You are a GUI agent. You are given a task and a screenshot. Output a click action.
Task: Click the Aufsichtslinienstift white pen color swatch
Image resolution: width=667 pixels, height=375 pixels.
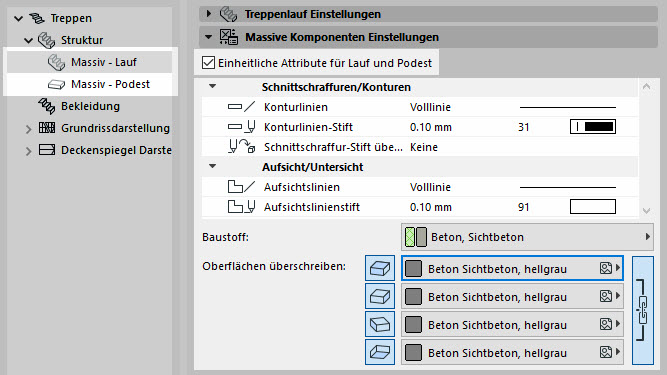(x=593, y=207)
